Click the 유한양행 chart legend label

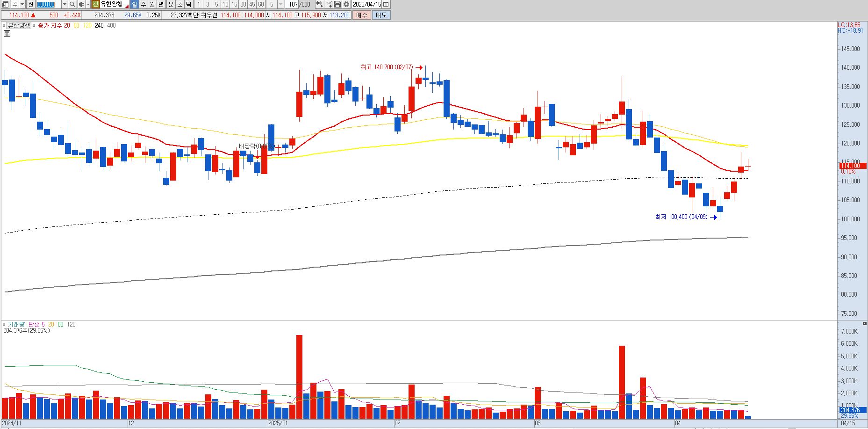pyautogui.click(x=19, y=25)
